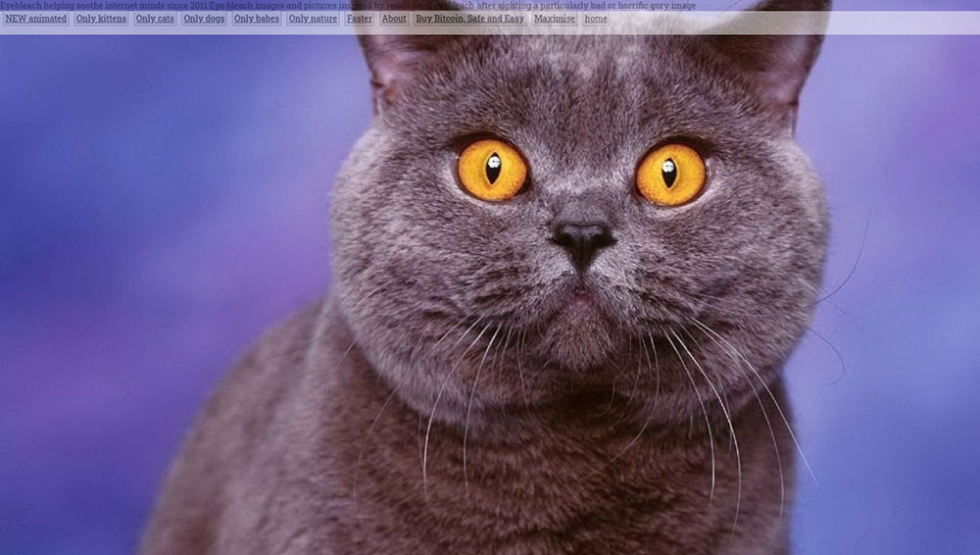Image resolution: width=980 pixels, height=555 pixels.
Task: Switch to Only dogs images
Action: click(x=204, y=19)
